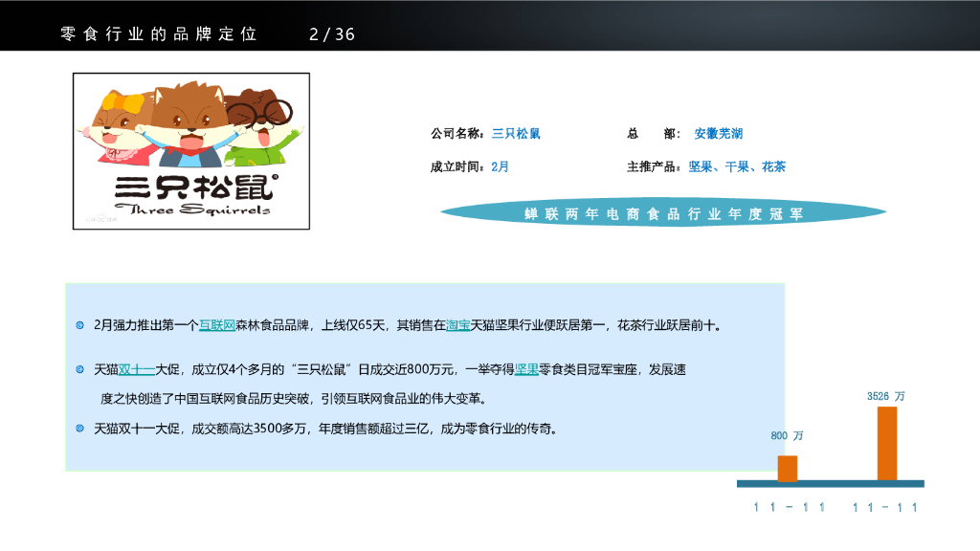Open the 坚果 hyperlink in second bullet
Screen dimensions: 980x551
(526, 369)
